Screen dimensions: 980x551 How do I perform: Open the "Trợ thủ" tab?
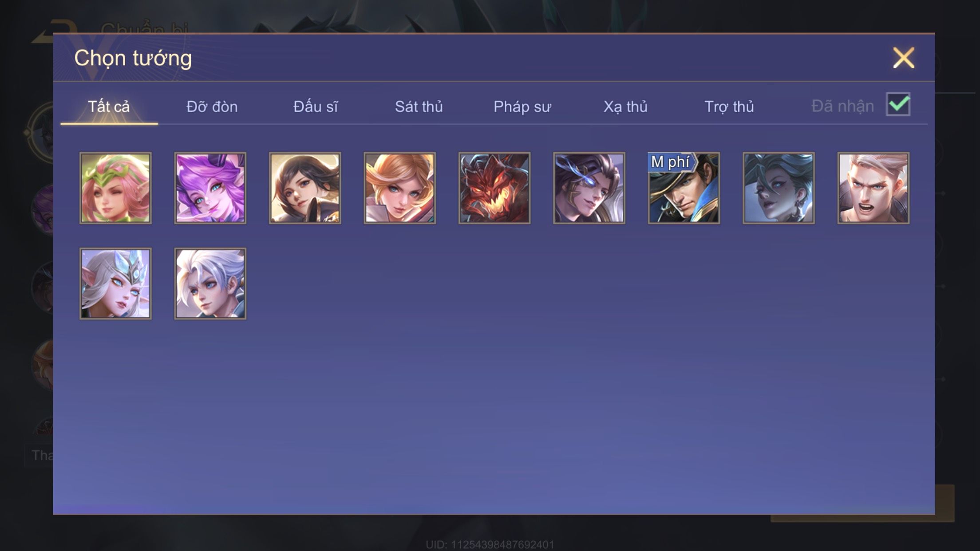[729, 106]
